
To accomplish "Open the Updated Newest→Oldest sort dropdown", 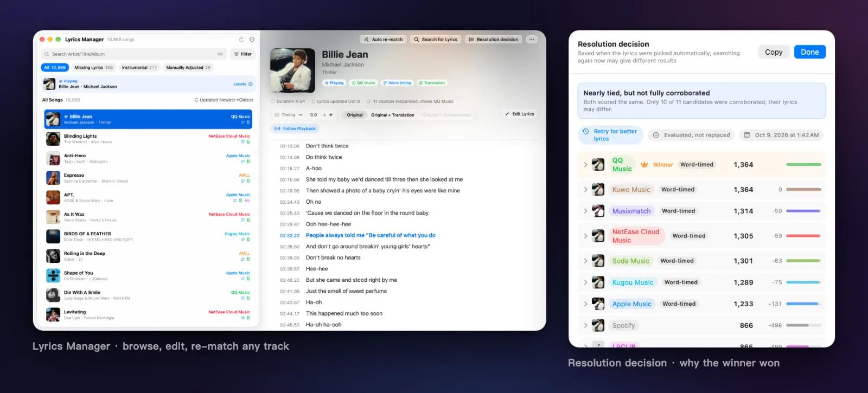I will (x=224, y=100).
